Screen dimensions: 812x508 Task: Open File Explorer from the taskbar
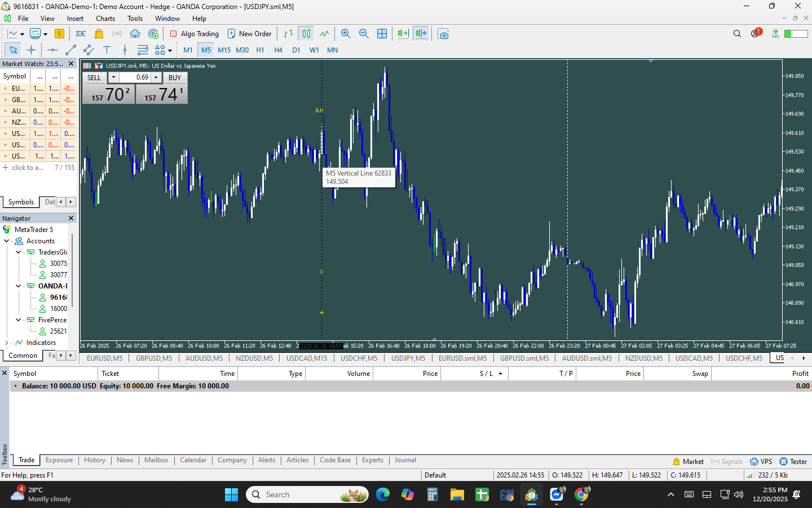point(457,494)
